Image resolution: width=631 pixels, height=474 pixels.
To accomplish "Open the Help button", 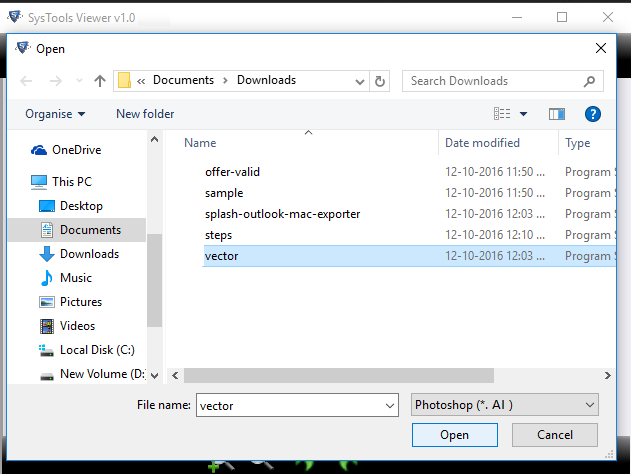I will tap(593, 114).
